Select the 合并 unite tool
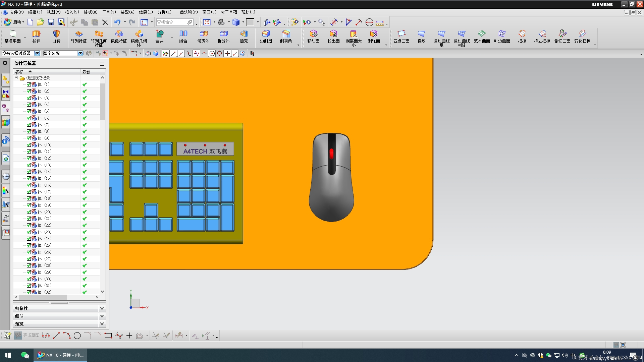 159,37
